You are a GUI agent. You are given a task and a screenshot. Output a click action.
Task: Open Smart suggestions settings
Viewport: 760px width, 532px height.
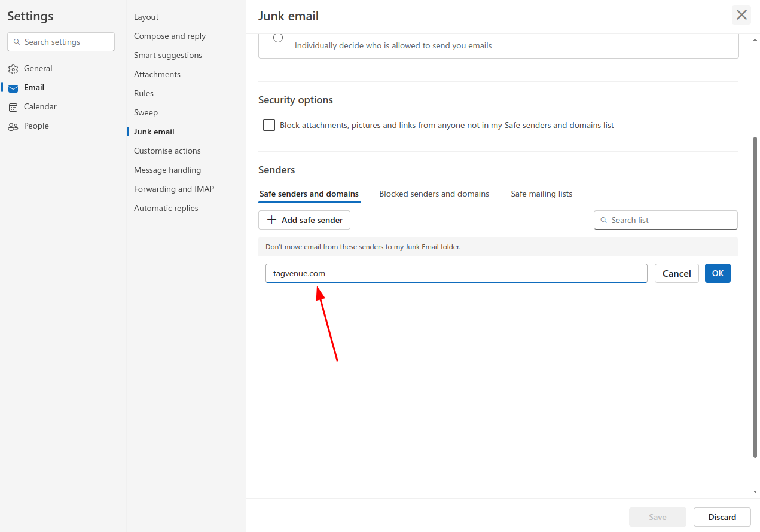click(168, 55)
